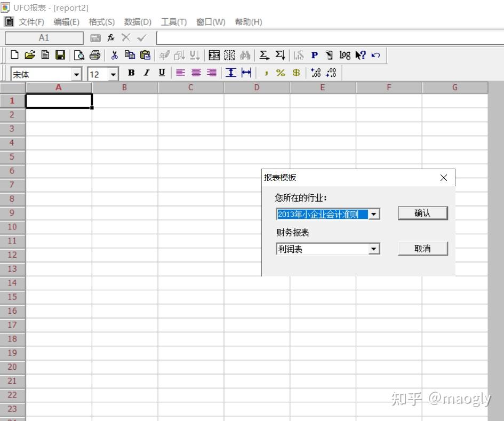Toggle underline formatting
504x421 pixels.
(162, 73)
